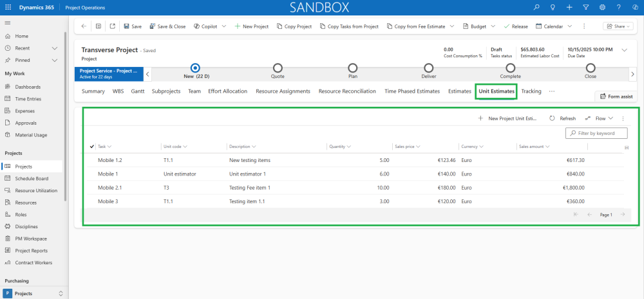The image size is (644, 299).
Task: Select the Quote stage circle
Action: (278, 68)
